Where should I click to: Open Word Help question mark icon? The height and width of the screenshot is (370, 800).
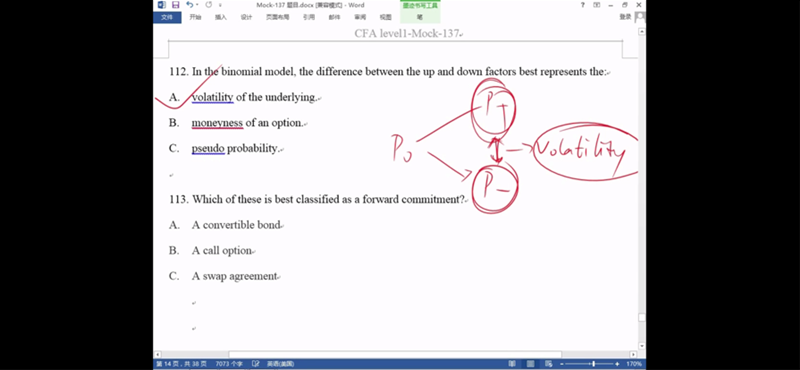tap(583, 5)
